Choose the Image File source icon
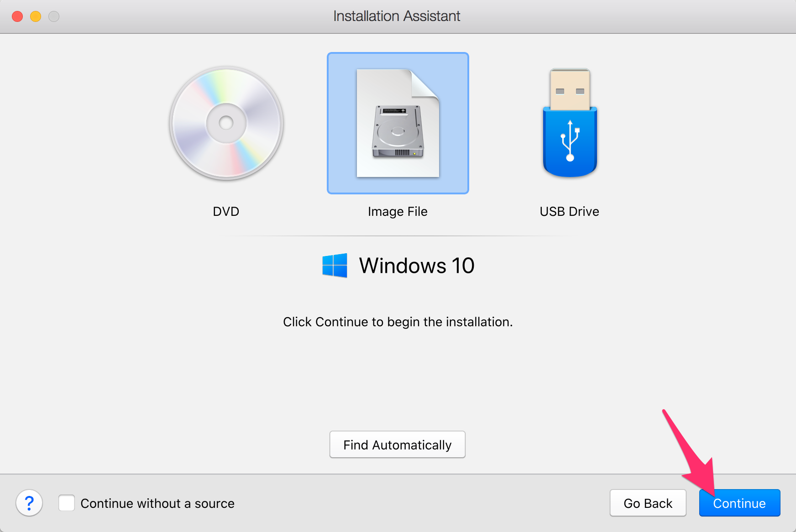The image size is (796, 532). coord(398,123)
